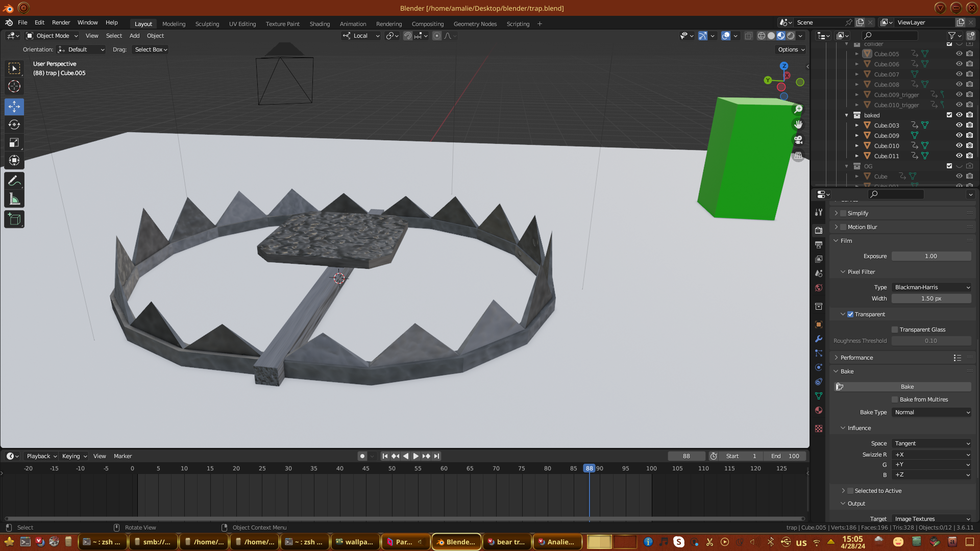Select the Measure tool
980x551 pixels.
pos(14,199)
